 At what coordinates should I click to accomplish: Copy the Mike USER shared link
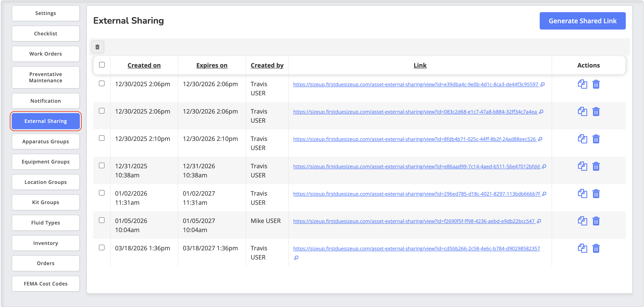pyautogui.click(x=582, y=221)
